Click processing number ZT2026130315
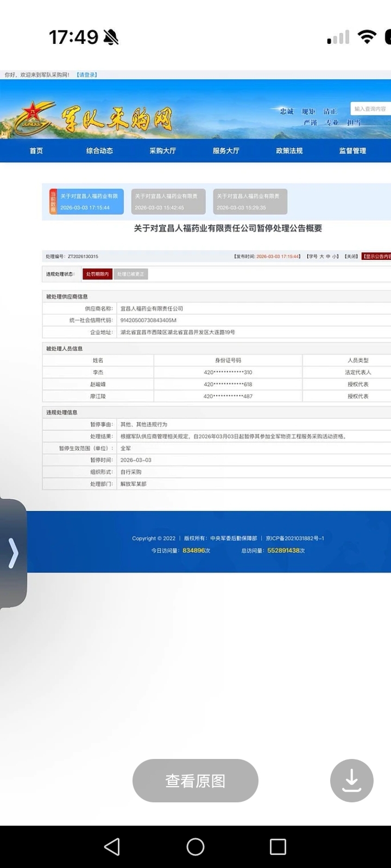This screenshot has width=391, height=868. click(83, 257)
